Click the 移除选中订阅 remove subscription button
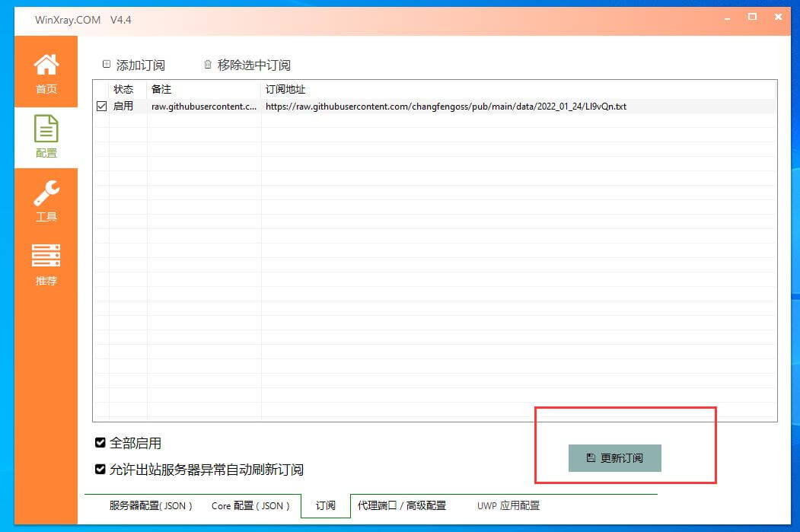 pyautogui.click(x=247, y=65)
